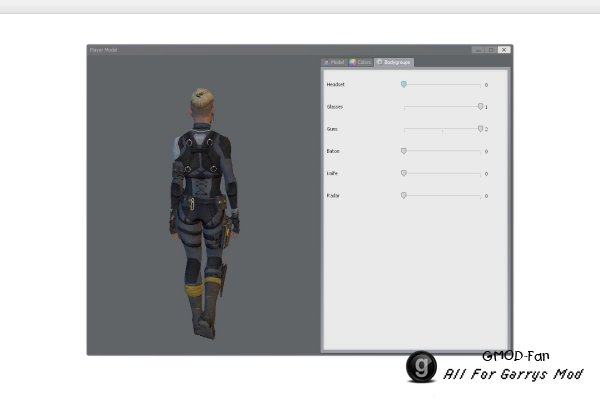Screen dimensions: 600x400
Task: Select the Bodygroups tab
Action: [x=394, y=62]
